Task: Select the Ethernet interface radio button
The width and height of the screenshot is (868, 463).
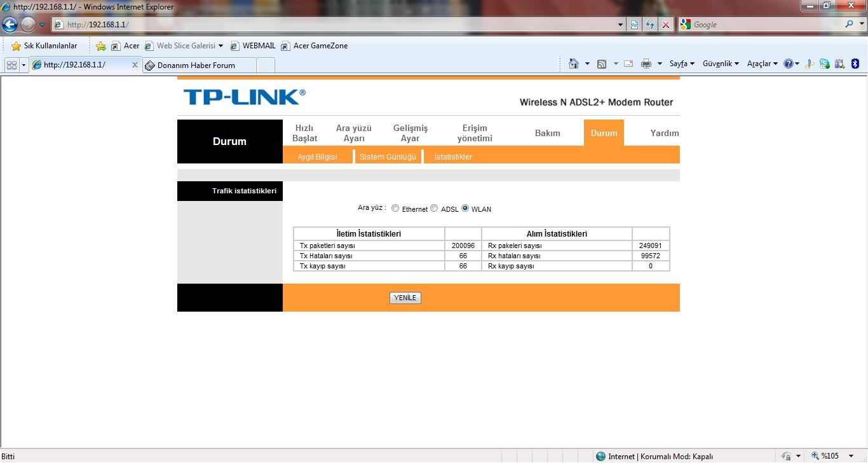Action: pyautogui.click(x=395, y=208)
